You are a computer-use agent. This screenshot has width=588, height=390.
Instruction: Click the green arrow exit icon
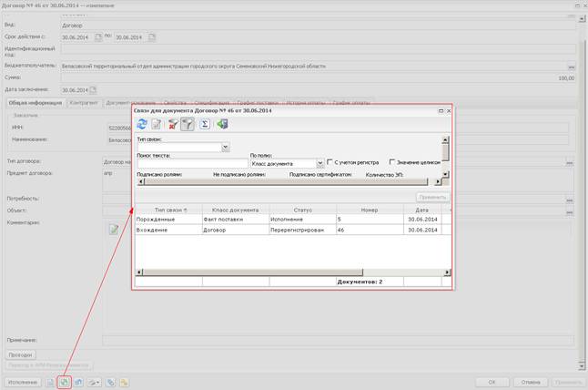click(221, 124)
